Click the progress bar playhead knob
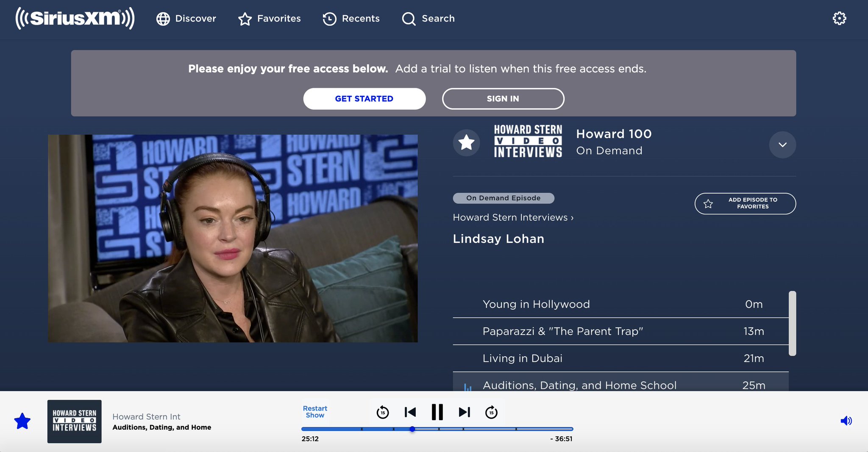Screen dimensions: 868x452 [412, 429]
